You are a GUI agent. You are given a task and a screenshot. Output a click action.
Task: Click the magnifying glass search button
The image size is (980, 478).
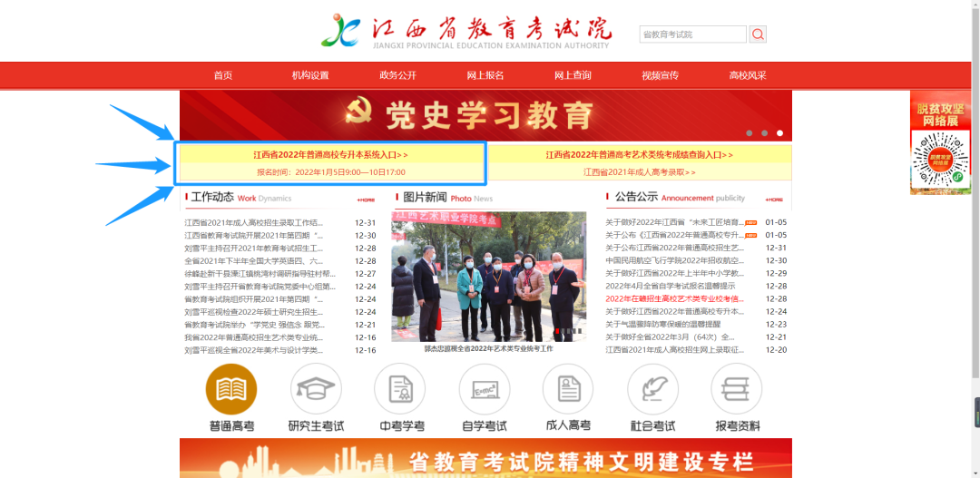click(x=758, y=34)
